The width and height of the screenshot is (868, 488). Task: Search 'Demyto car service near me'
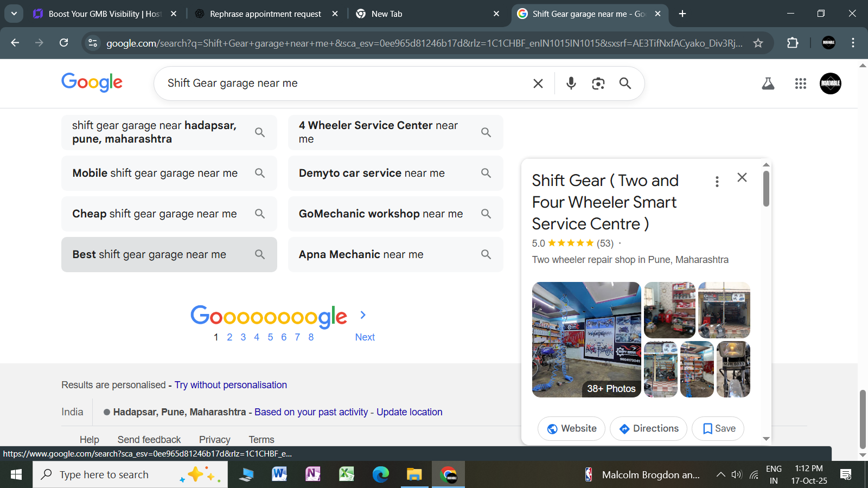coord(395,173)
